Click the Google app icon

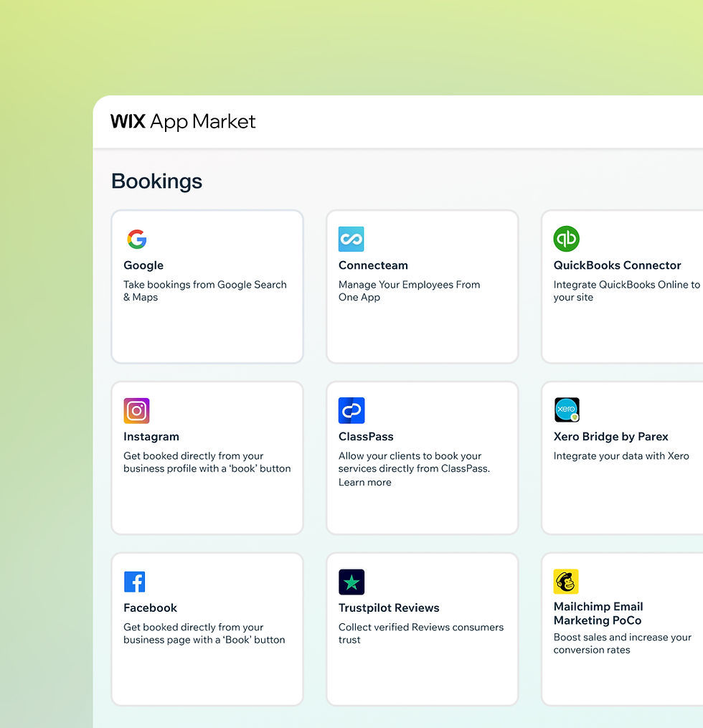tap(137, 239)
